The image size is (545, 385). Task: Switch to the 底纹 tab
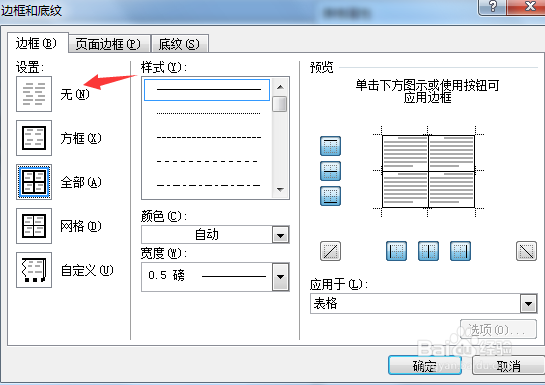180,44
